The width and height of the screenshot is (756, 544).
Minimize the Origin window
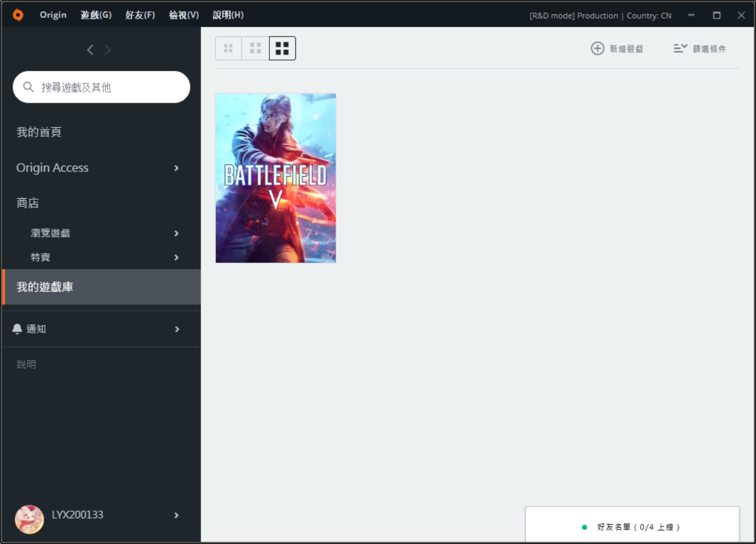pos(691,15)
